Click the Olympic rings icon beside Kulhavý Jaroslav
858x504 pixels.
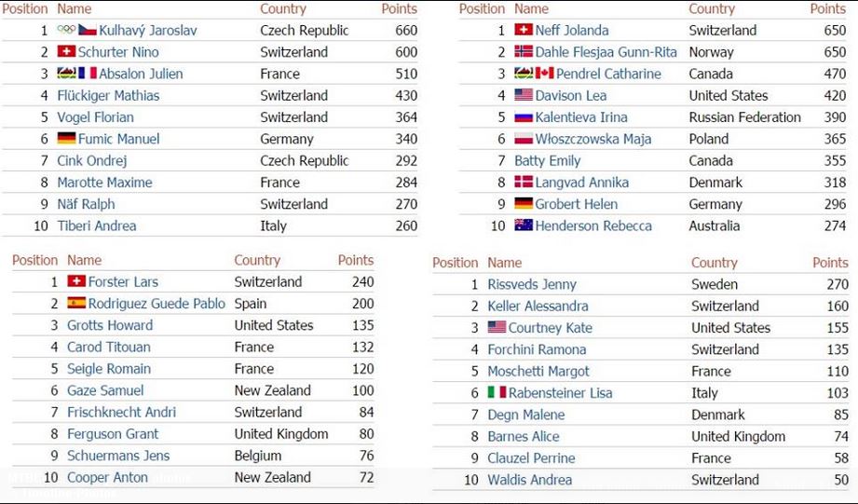(66, 30)
